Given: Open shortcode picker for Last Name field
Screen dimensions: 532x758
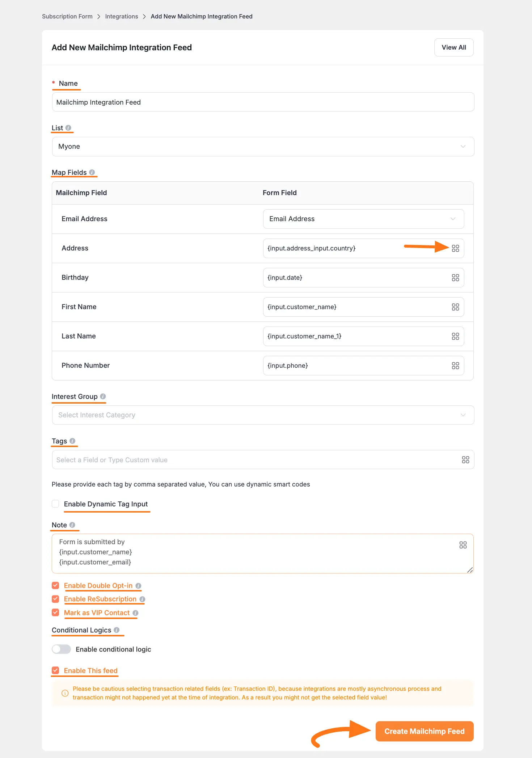Looking at the screenshot, I should point(455,336).
